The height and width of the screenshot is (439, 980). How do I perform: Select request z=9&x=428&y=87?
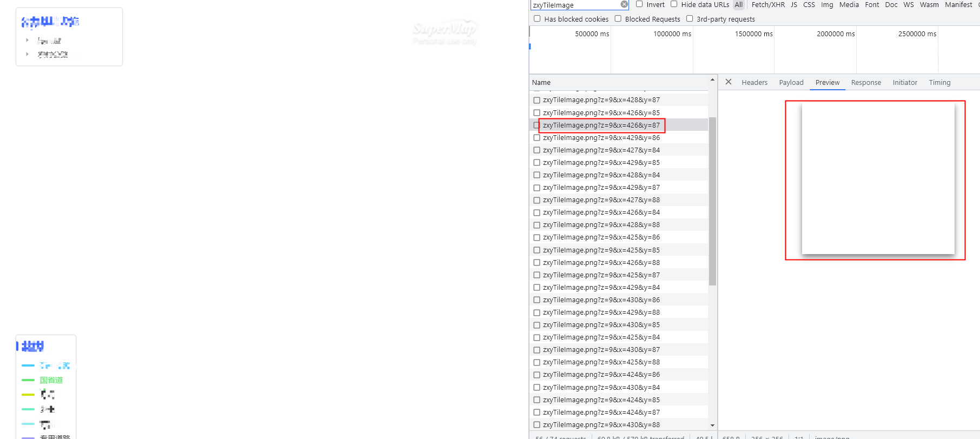(601, 100)
